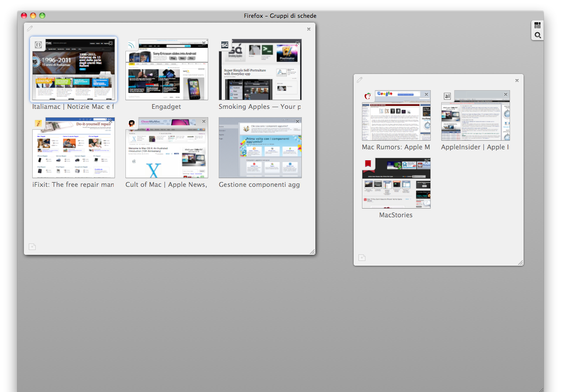Screen dimensions: 561x392
Task: Exit tab groups view via grid icon
Action: point(537,26)
